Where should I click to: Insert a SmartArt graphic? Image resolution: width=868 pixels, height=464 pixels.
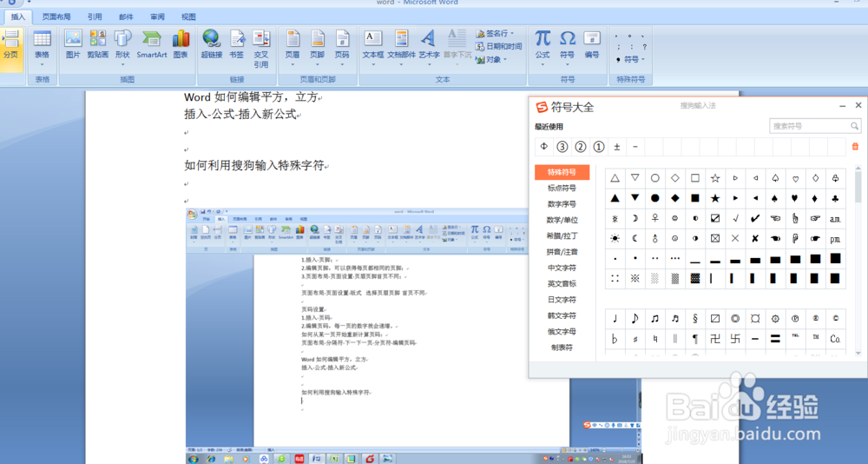point(152,45)
